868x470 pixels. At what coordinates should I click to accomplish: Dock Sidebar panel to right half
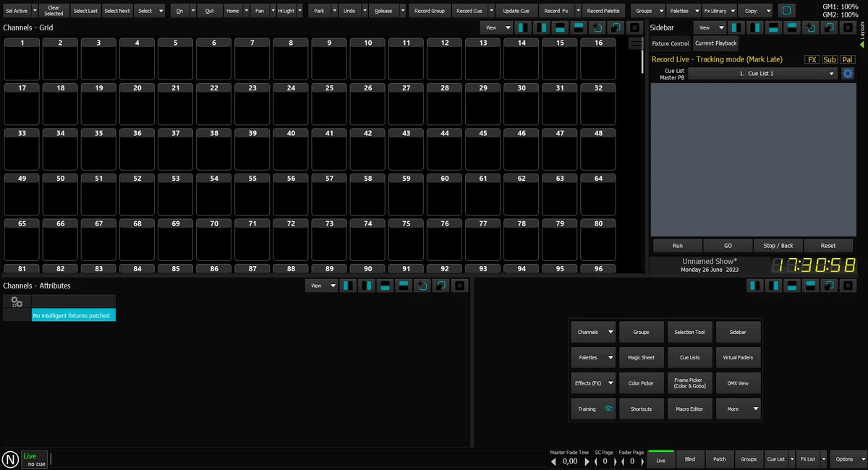coord(755,27)
